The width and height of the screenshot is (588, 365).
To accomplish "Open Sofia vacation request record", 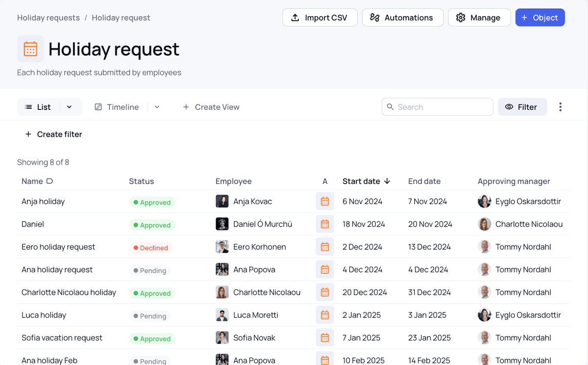I will point(62,338).
